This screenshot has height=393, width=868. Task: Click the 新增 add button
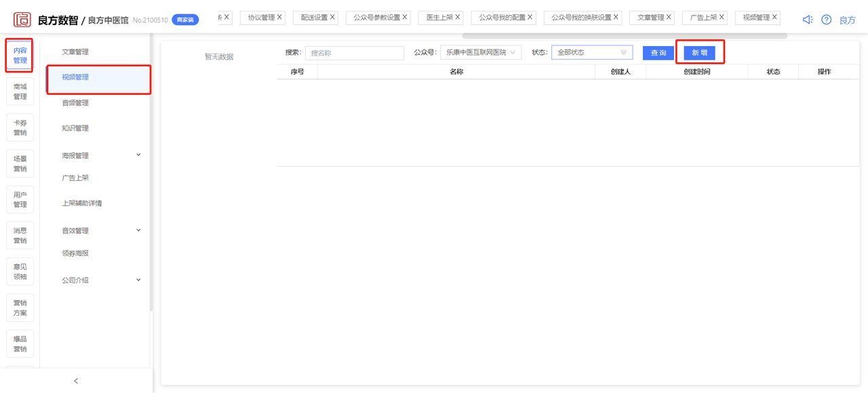click(x=700, y=53)
